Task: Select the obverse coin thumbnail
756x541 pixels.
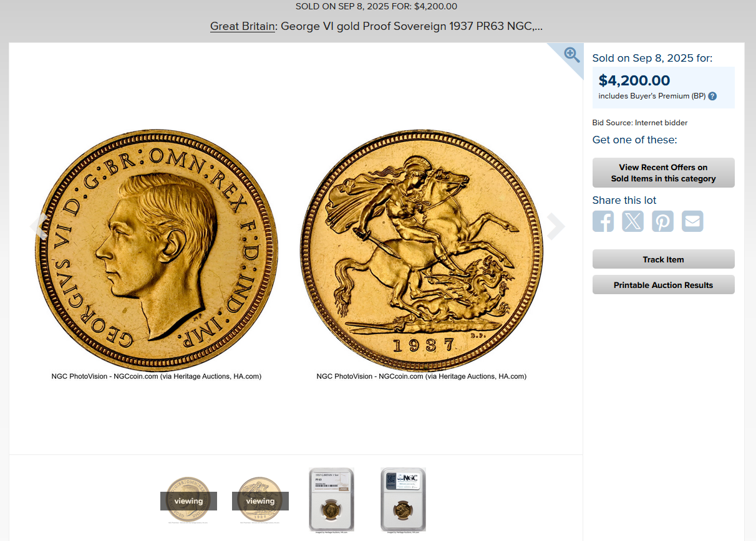Action: (x=188, y=500)
